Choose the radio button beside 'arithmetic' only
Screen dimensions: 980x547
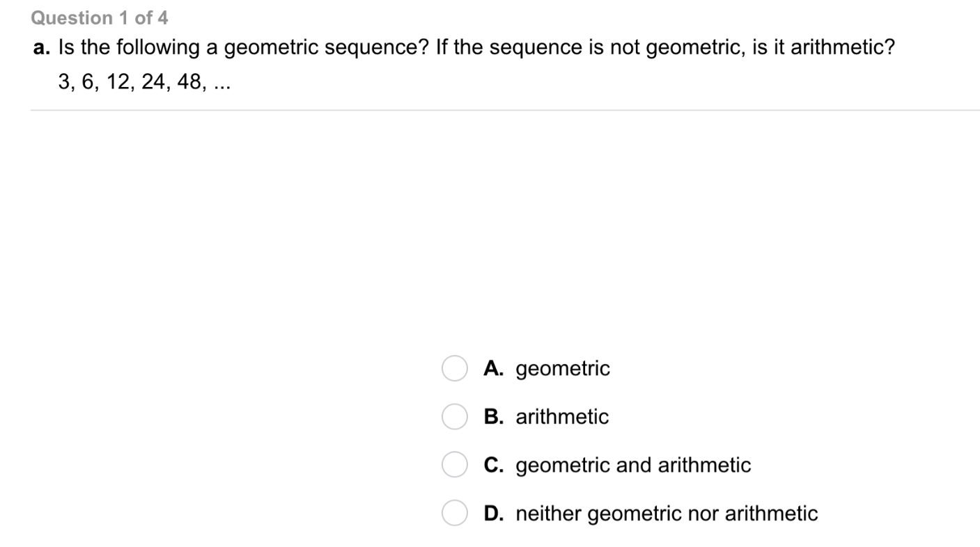[x=454, y=417]
